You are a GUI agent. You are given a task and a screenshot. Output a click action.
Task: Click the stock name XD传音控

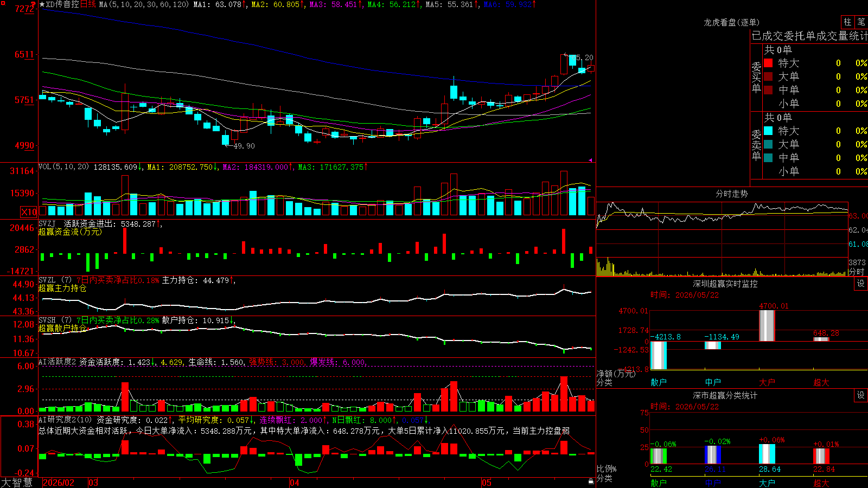click(62, 4)
